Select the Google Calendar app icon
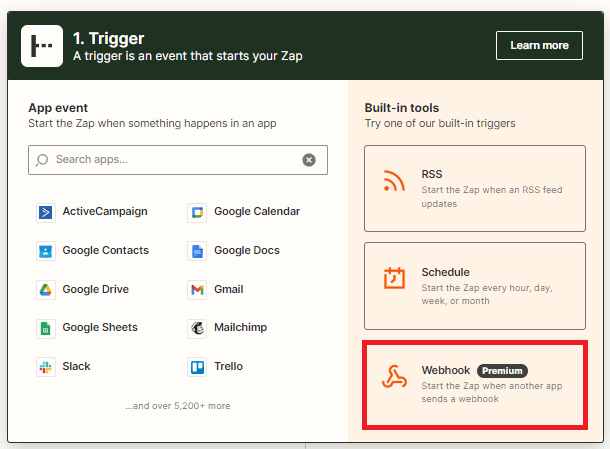 coord(197,212)
